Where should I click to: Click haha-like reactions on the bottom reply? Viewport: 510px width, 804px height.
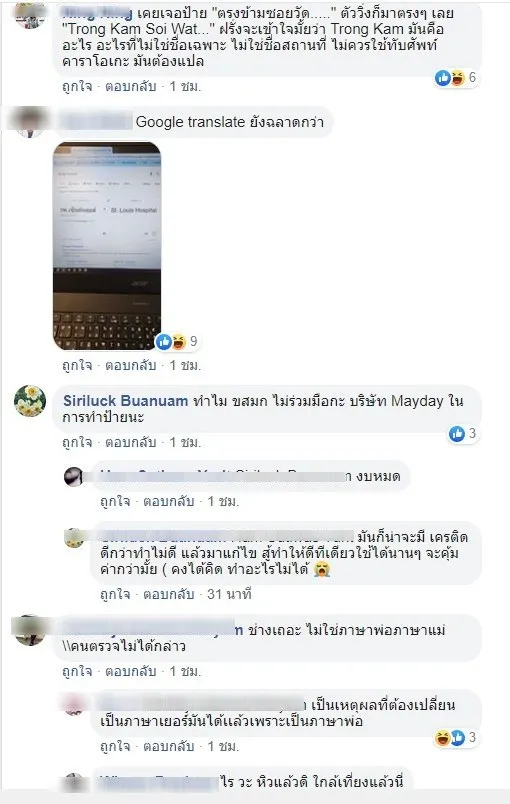pyautogui.click(x=456, y=738)
